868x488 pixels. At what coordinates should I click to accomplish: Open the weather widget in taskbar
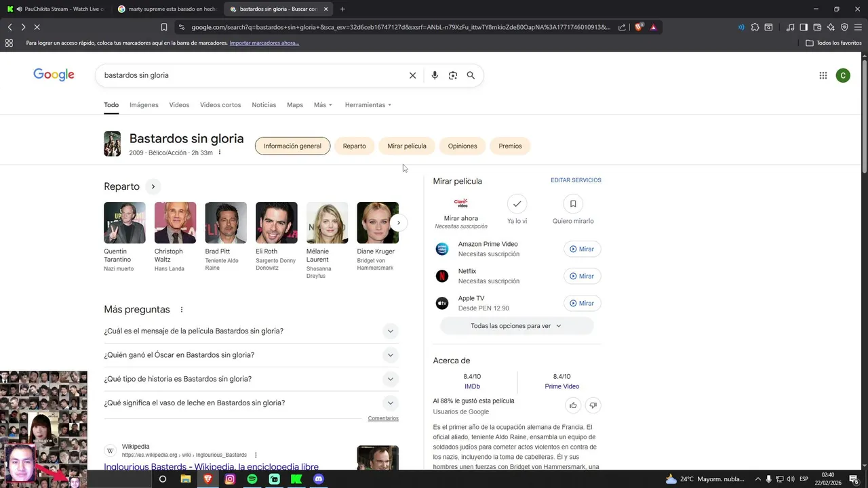pyautogui.click(x=705, y=479)
